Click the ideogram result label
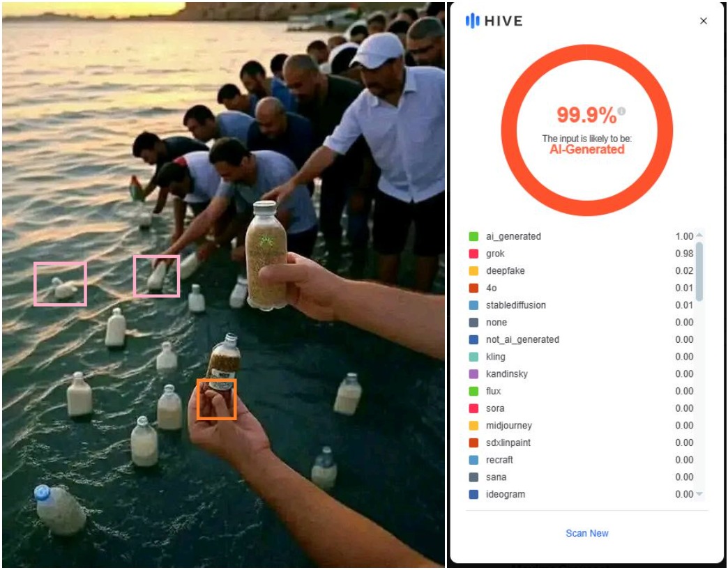728x570 pixels. pyautogui.click(x=505, y=495)
